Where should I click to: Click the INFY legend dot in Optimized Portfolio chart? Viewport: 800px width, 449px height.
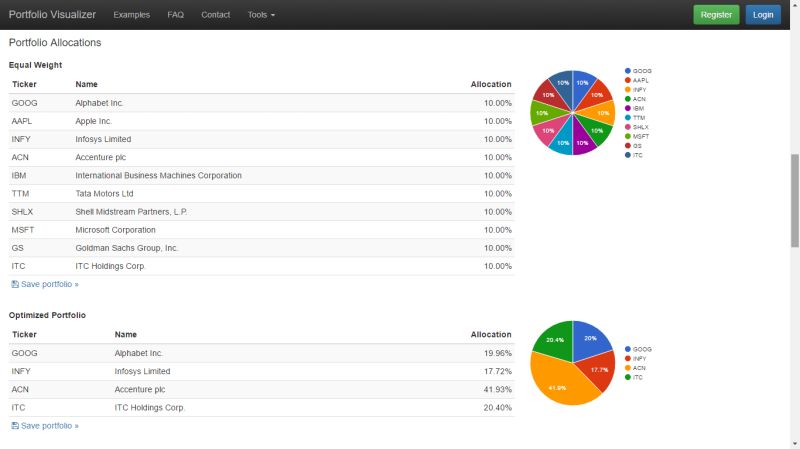pyautogui.click(x=628, y=358)
